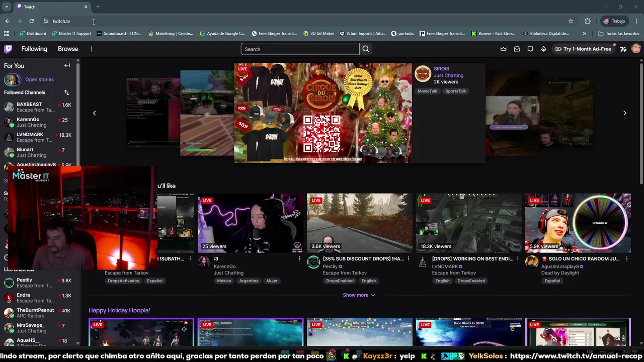Open the notifications inbox icon
The height and width of the screenshot is (362, 644).
pos(517,49)
